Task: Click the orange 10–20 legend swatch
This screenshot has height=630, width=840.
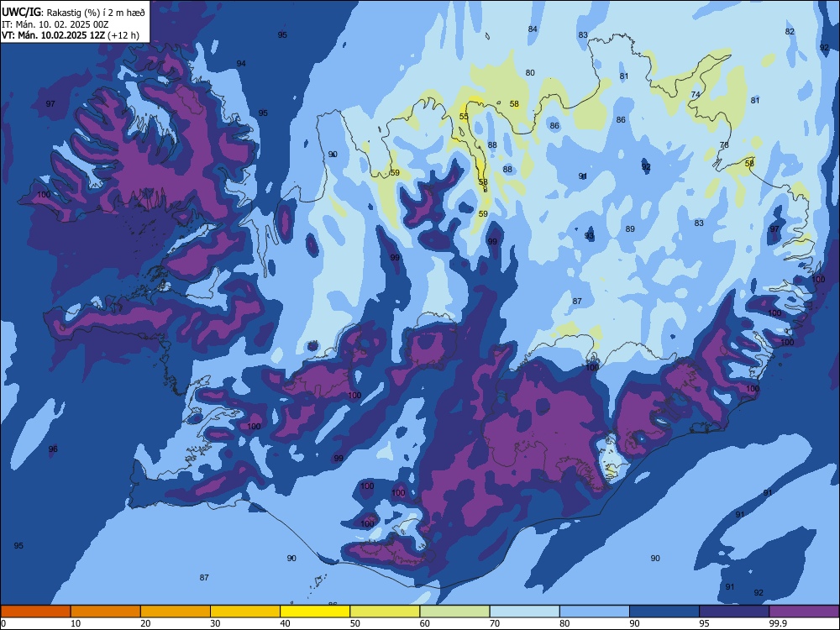Action: [106, 612]
